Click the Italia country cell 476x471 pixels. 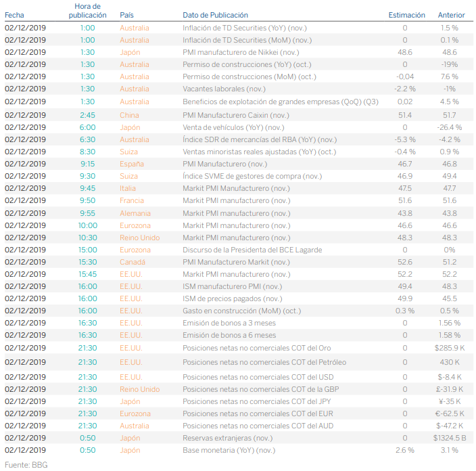click(128, 188)
